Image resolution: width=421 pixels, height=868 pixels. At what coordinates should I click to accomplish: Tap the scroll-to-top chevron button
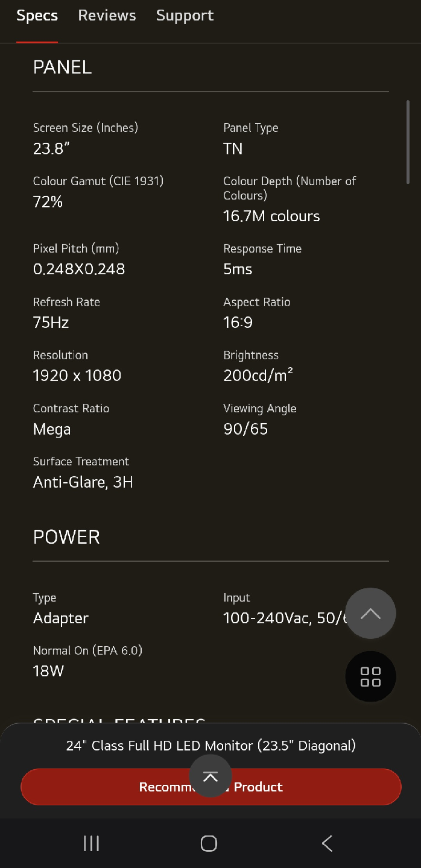370,614
